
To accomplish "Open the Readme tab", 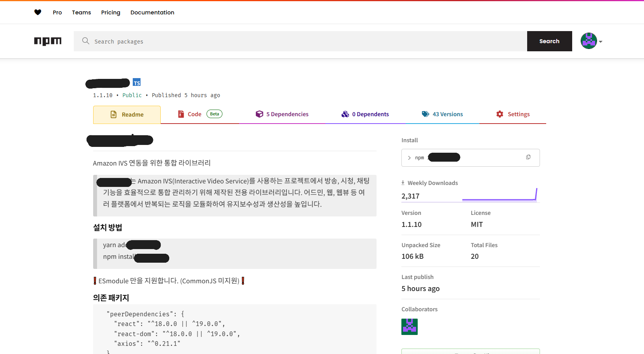I will [x=127, y=115].
